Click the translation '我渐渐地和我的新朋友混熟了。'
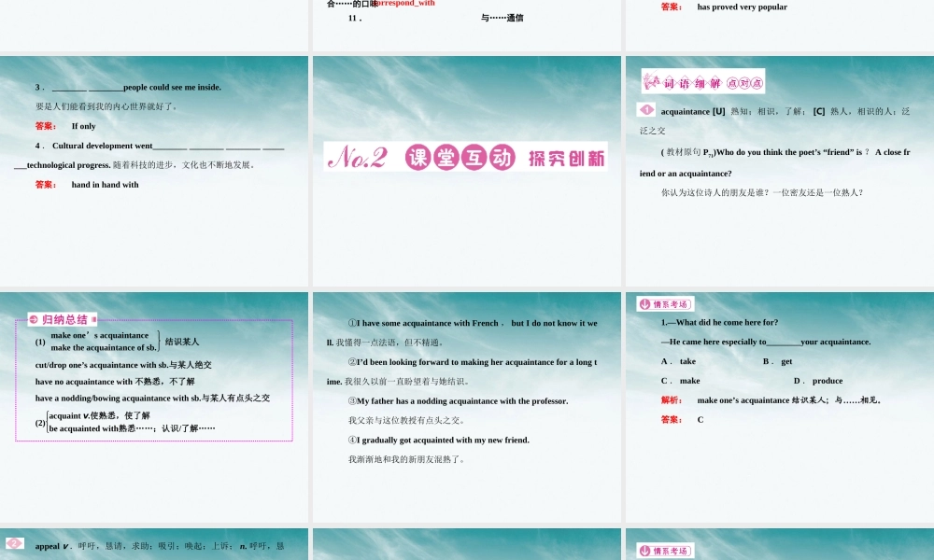934x560 pixels. click(x=407, y=459)
